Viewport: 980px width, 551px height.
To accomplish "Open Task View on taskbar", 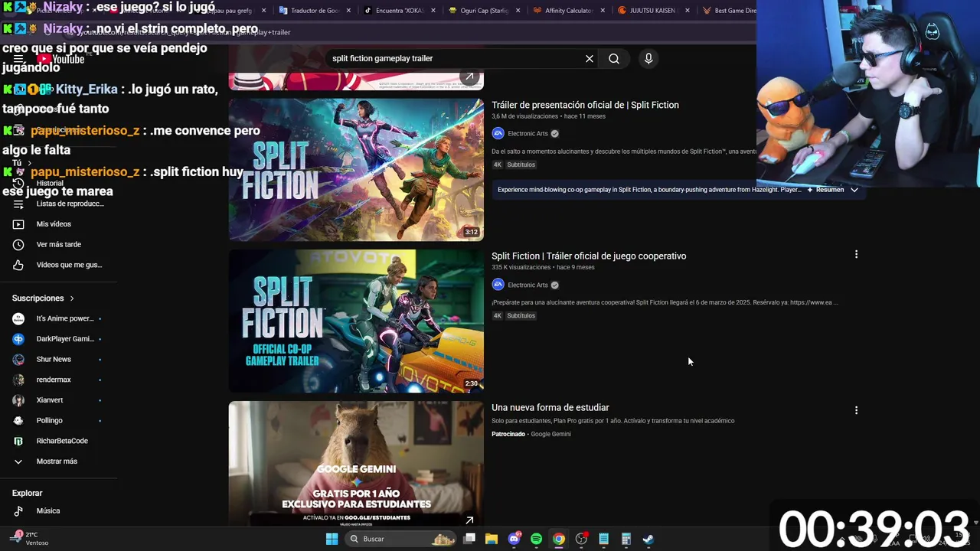I will [469, 539].
